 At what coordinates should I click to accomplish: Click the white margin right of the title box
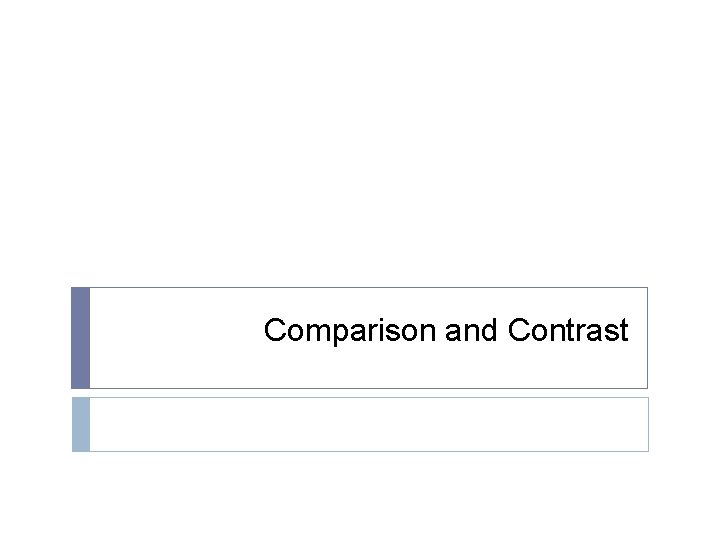point(684,338)
